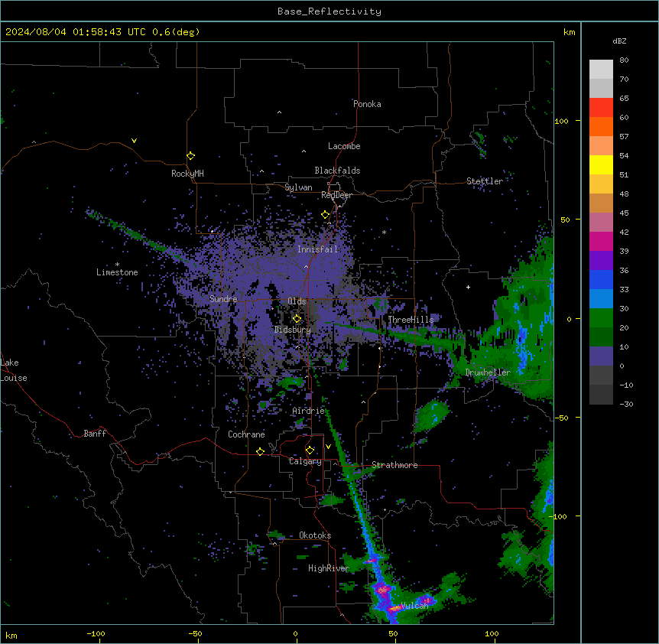Click the asterisk marker above Limestone
659x644 pixels.
click(117, 265)
